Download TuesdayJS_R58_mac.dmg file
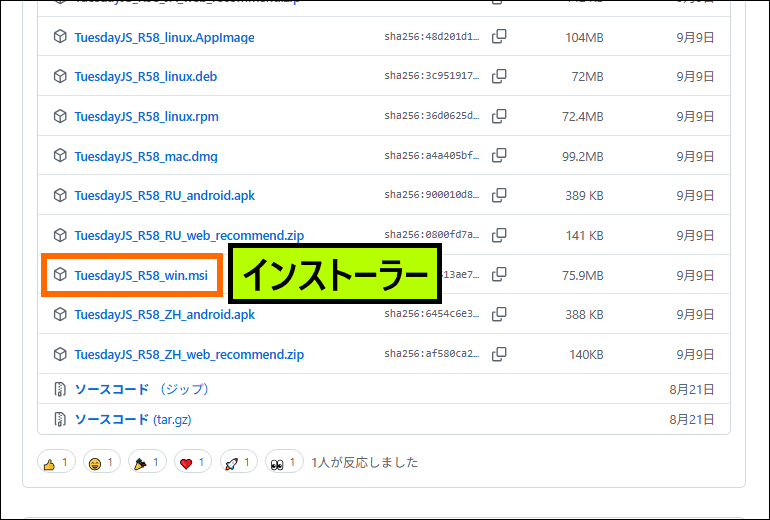770x520 pixels. 145,156
